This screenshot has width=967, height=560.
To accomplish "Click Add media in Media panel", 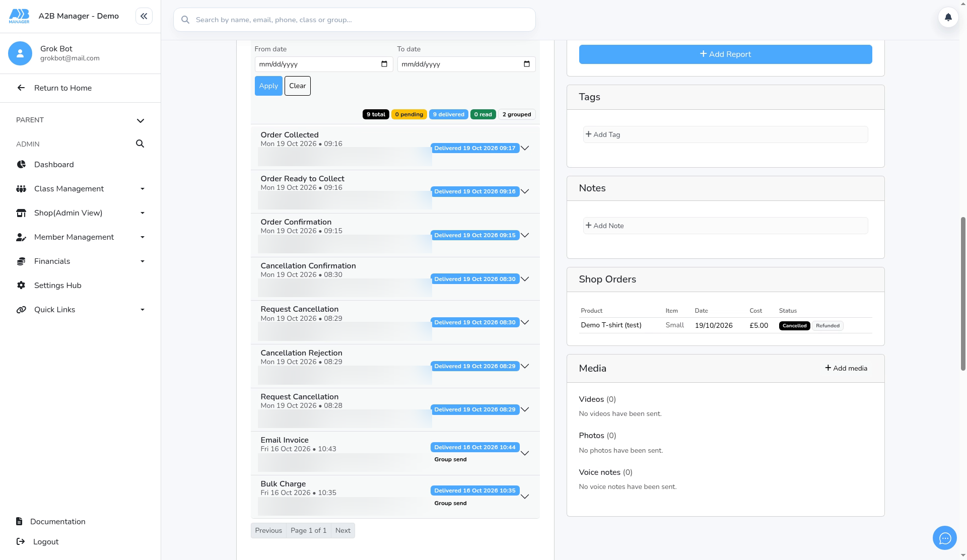I will point(846,368).
